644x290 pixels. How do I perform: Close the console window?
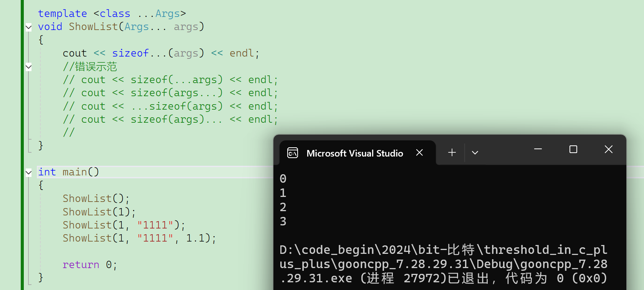pyautogui.click(x=609, y=149)
